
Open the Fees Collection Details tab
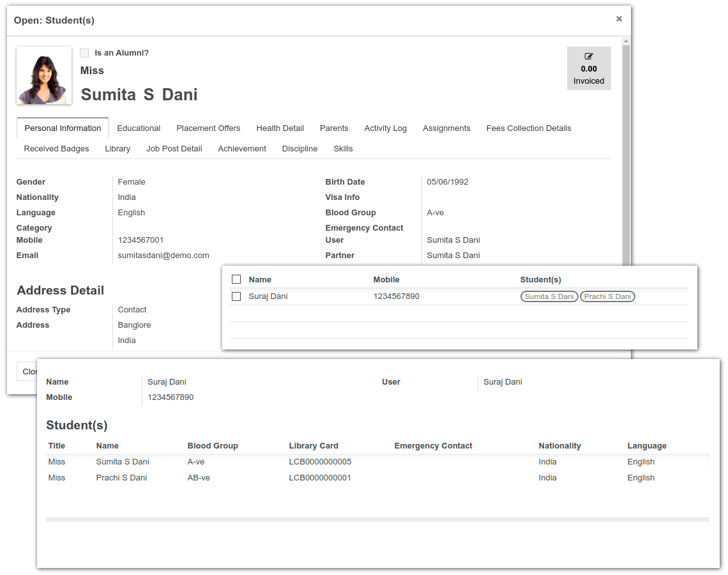[528, 128]
